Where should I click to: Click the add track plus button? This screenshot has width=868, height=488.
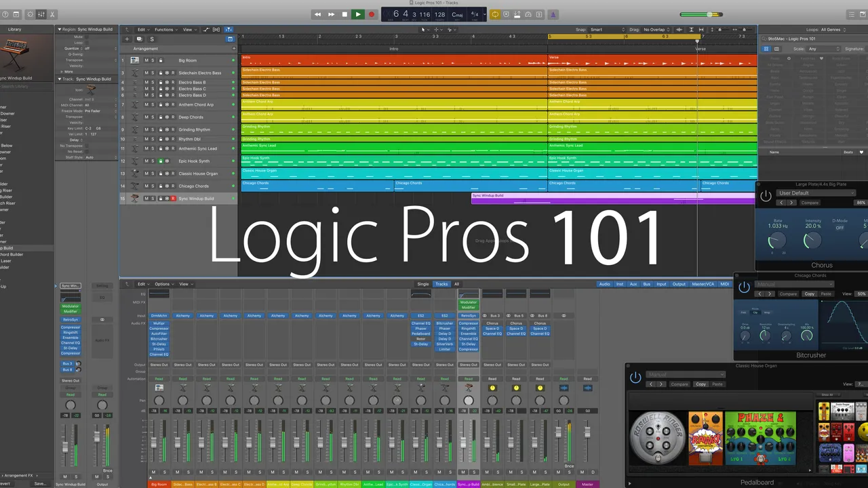126,39
